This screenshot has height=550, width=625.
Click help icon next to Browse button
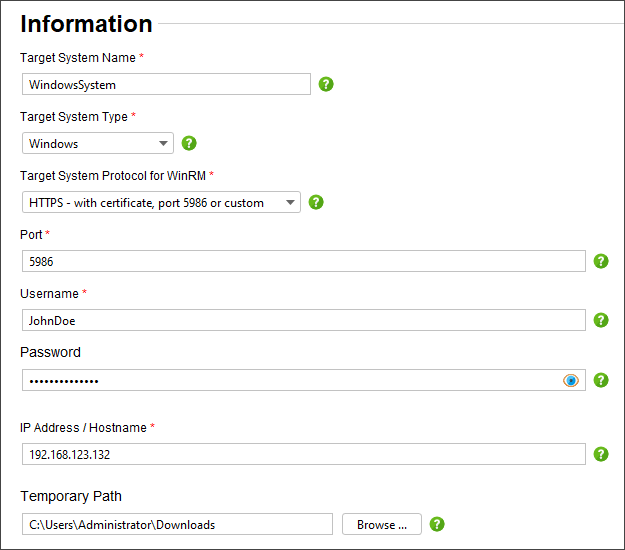pyautogui.click(x=437, y=524)
